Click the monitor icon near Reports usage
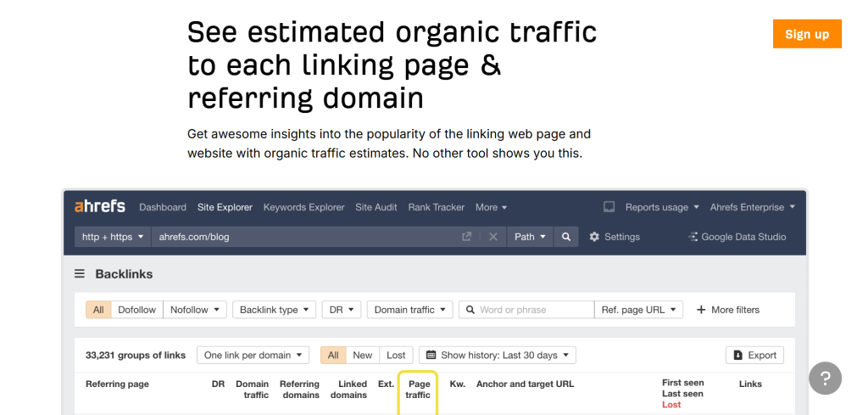Viewport: 868px width, 415px height. pyautogui.click(x=609, y=207)
